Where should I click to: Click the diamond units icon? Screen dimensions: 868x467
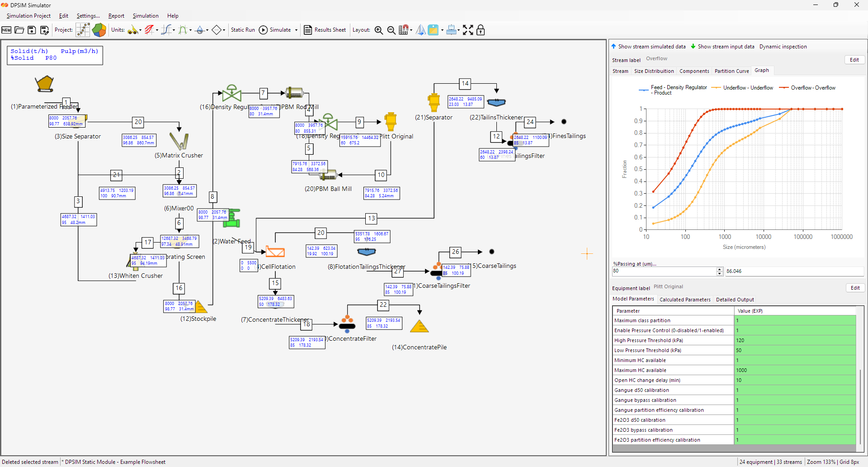tap(217, 30)
